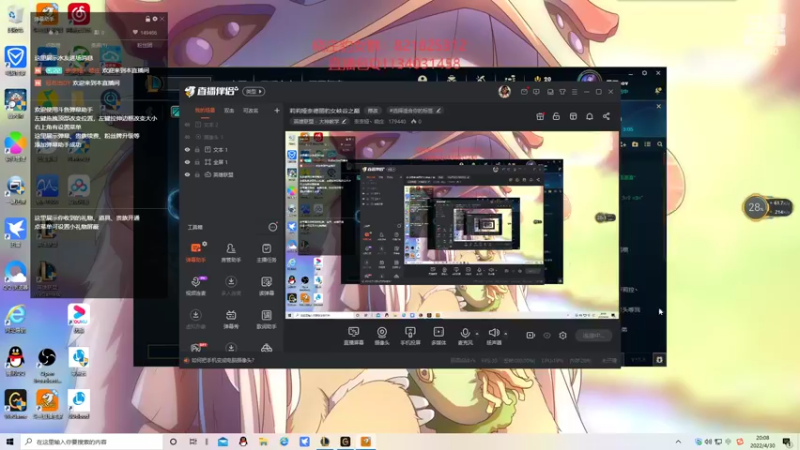Select the 英雄联盟 layer row

coord(232,174)
